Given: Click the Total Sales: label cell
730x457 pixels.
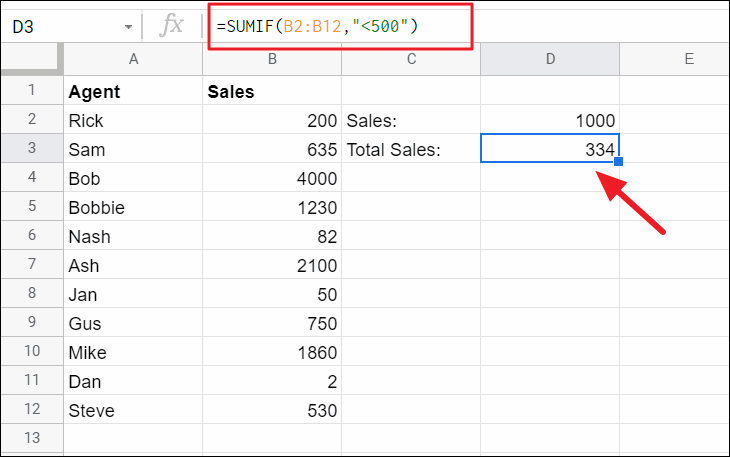Looking at the screenshot, I should point(410,149).
